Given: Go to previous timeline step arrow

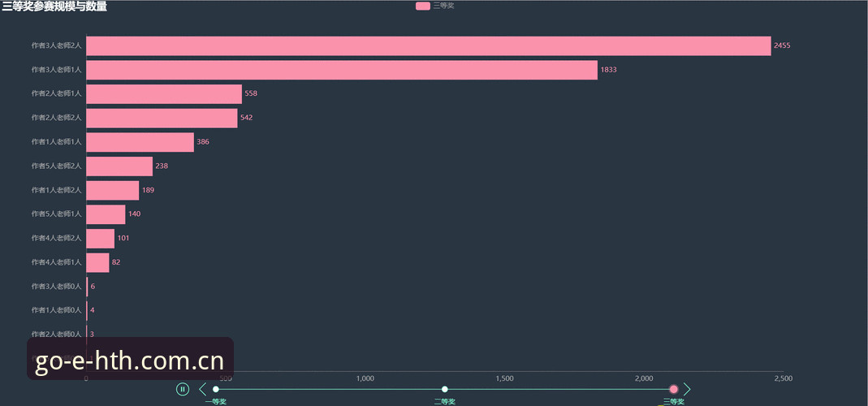Looking at the screenshot, I should click(x=202, y=390).
